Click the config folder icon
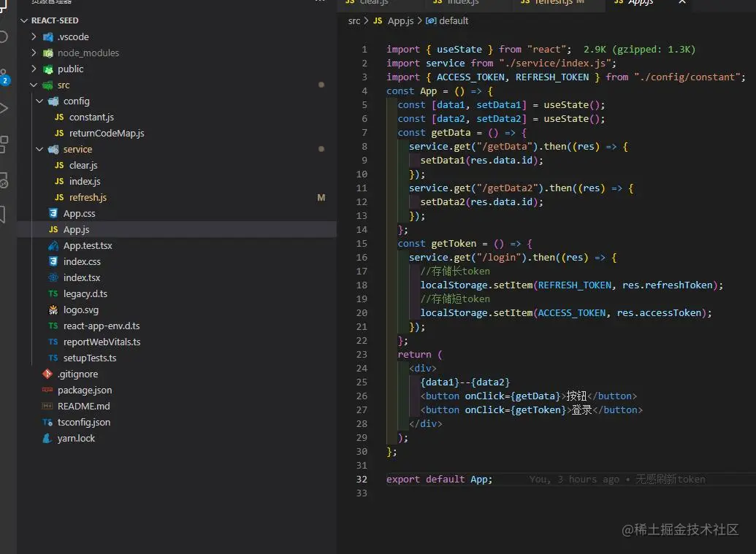 point(53,101)
